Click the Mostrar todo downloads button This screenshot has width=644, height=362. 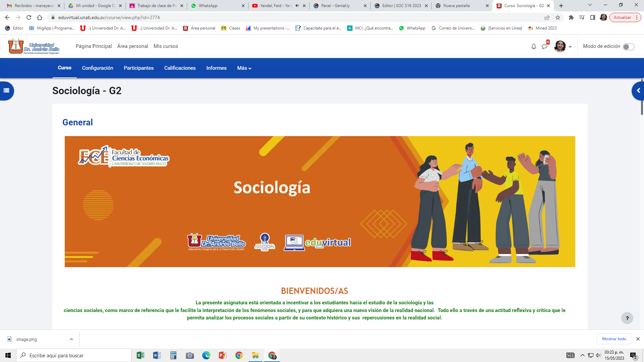pyautogui.click(x=614, y=339)
